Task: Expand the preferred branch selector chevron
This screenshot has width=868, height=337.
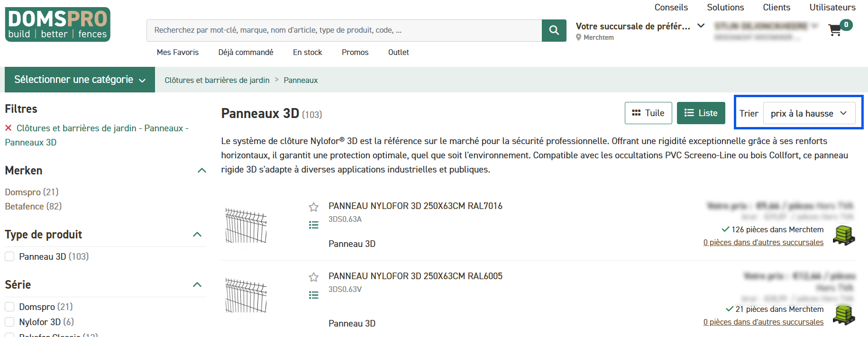Action: [701, 26]
